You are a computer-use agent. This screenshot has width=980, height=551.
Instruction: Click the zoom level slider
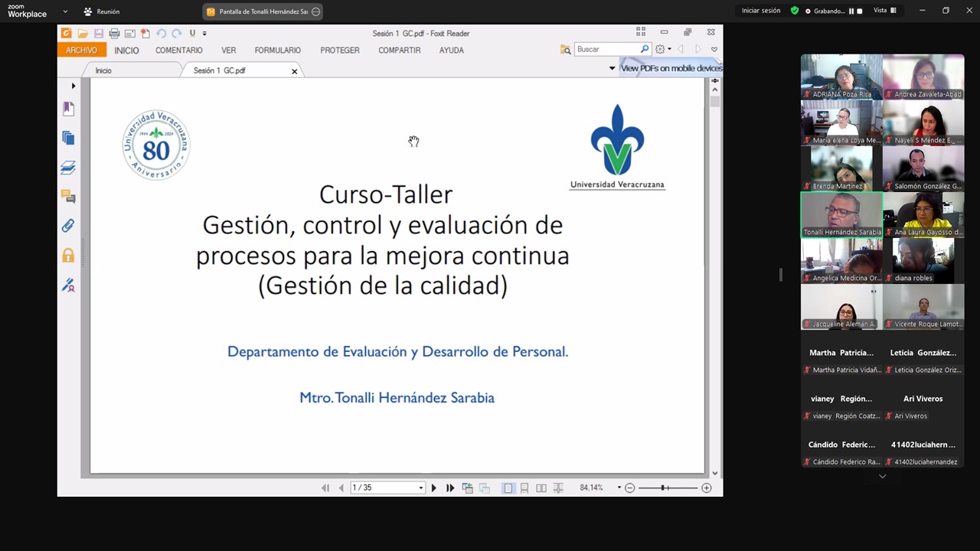[x=665, y=488]
